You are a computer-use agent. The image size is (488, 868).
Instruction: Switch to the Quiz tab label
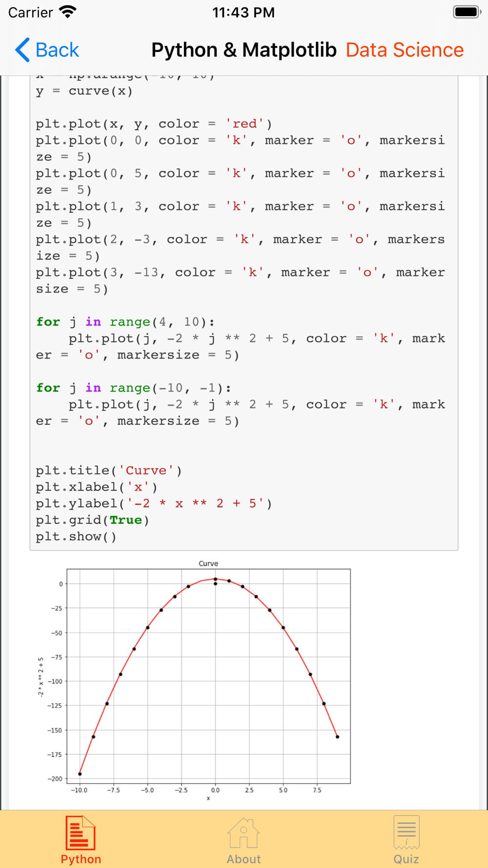click(x=407, y=859)
